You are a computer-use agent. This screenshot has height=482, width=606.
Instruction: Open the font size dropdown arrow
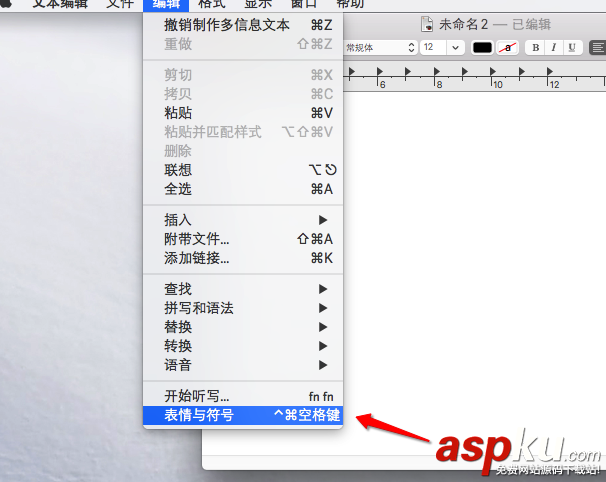(x=455, y=48)
